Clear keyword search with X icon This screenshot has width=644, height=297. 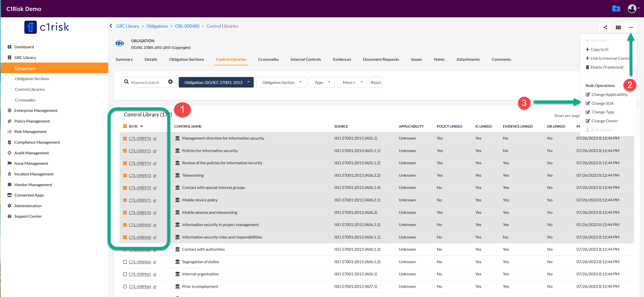(x=170, y=82)
